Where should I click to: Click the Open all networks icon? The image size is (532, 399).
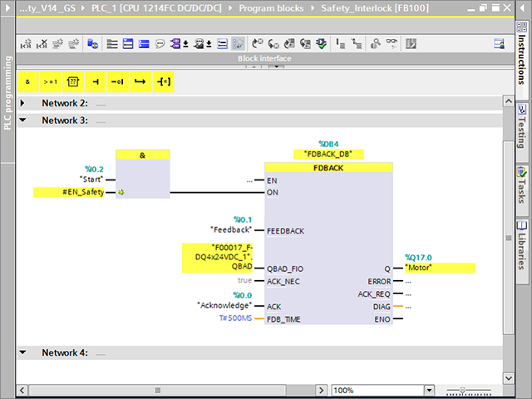tap(112, 44)
